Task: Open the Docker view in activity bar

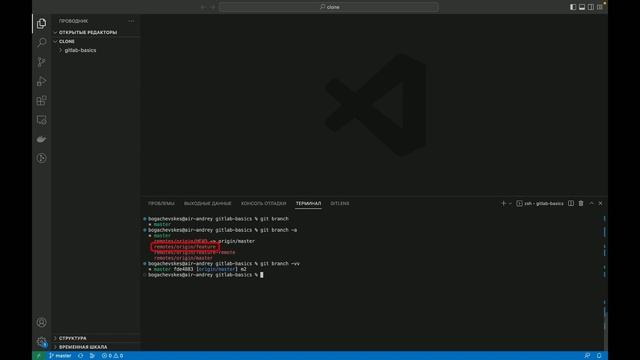Action: [41, 139]
